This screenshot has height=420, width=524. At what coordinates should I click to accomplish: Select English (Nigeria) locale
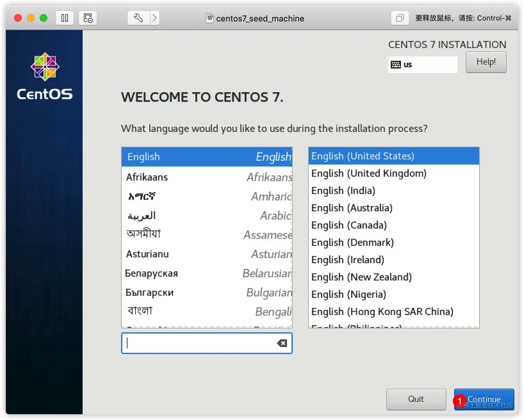394,294
